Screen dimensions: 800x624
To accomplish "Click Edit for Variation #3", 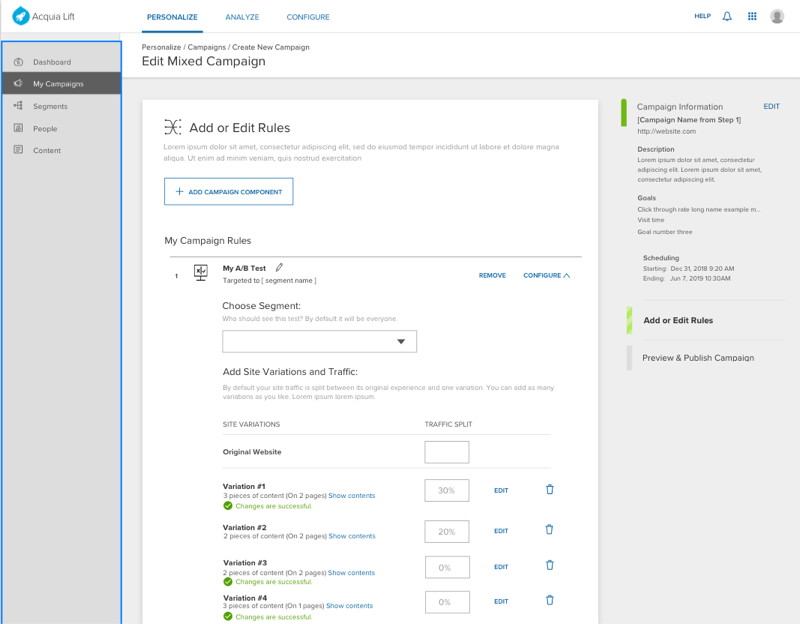I will (x=501, y=566).
